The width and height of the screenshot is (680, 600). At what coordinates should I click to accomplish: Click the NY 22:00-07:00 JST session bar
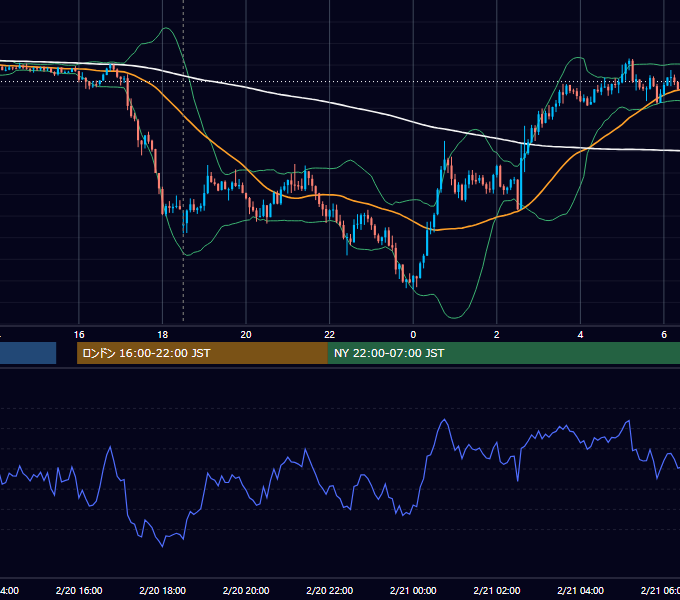503,353
